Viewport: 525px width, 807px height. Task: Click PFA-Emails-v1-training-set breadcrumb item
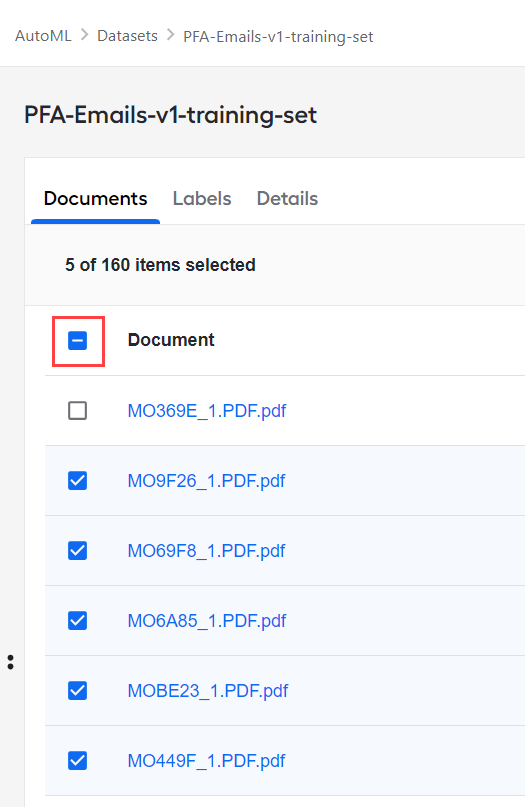pos(278,37)
